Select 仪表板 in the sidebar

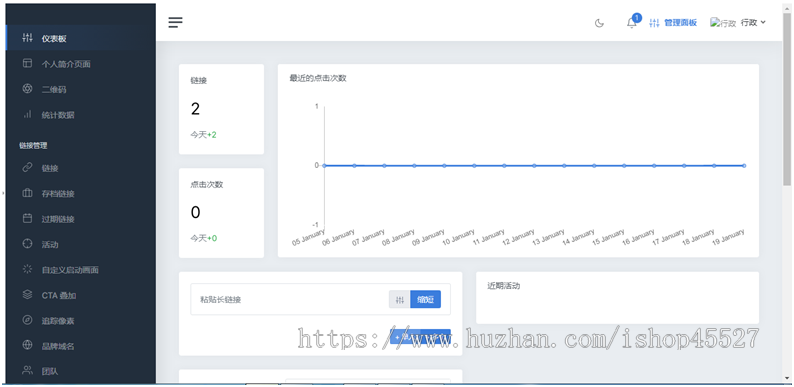[81, 38]
